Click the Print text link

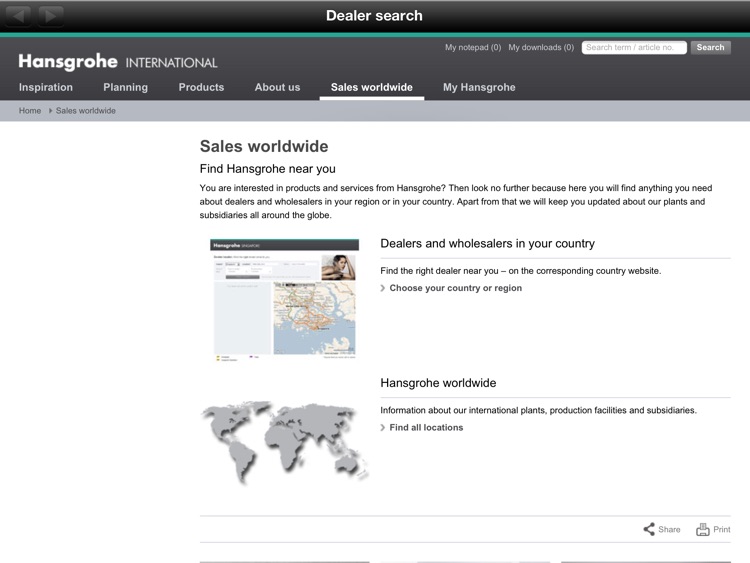pos(722,530)
